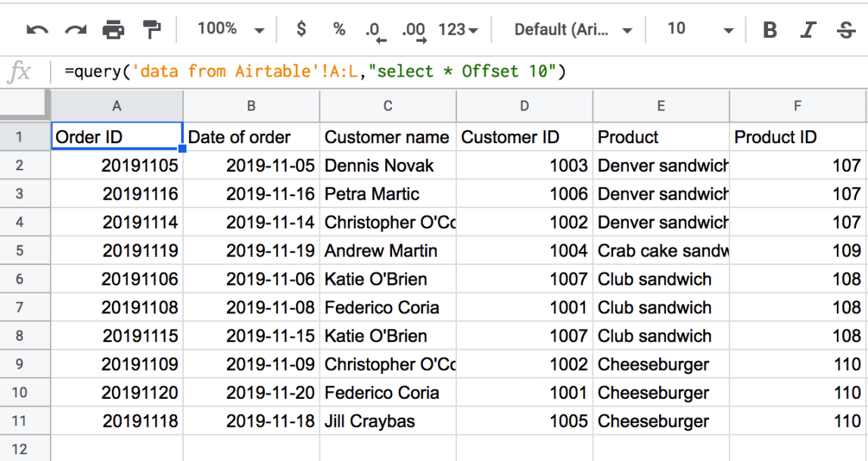Redo the last action
Image resolution: width=868 pixels, height=461 pixels.
tap(76, 30)
